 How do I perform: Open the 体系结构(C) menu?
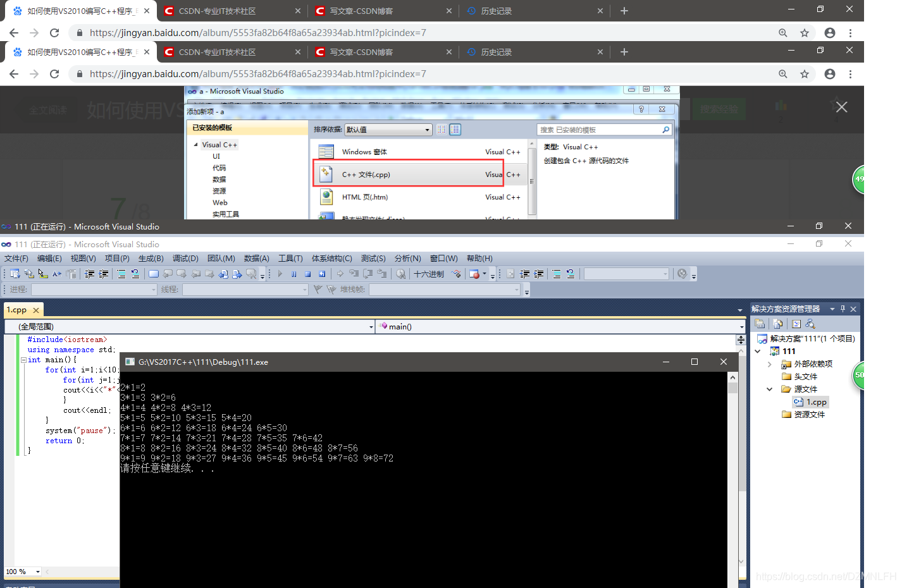point(331,258)
